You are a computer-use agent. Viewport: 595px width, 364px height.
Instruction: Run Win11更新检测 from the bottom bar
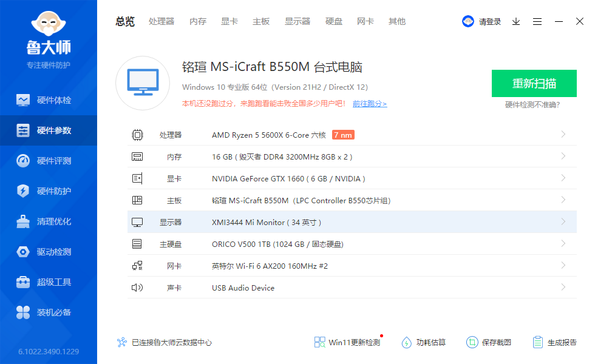click(346, 342)
